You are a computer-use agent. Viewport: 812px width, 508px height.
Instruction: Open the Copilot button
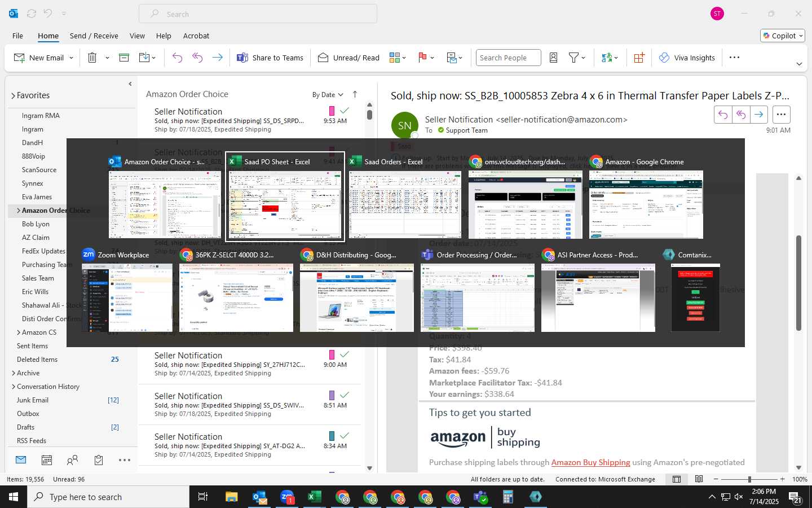pyautogui.click(x=783, y=36)
